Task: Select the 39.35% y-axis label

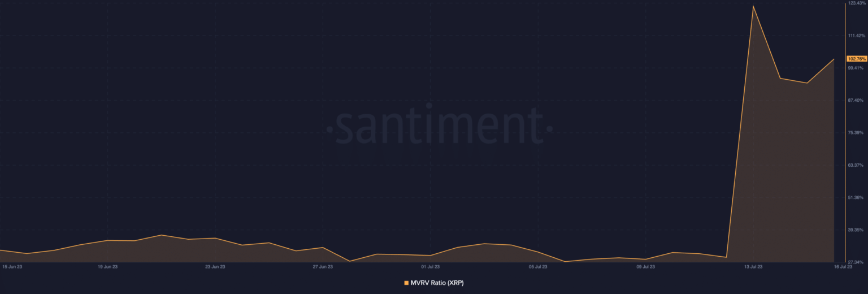Action: tap(856, 230)
